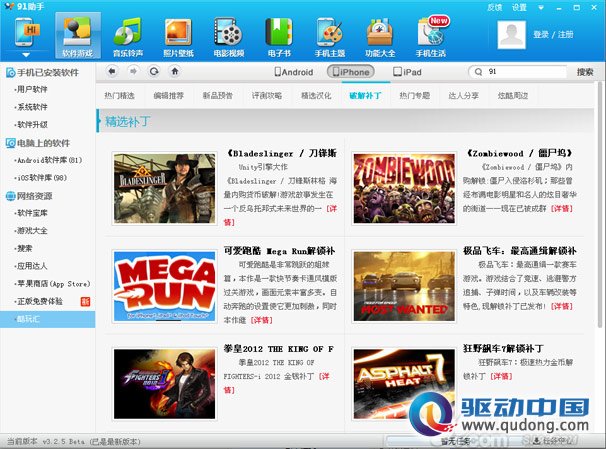Select iOS软件库 (98) in sidebar
Viewport: 606px width, 449px height.
(41, 178)
